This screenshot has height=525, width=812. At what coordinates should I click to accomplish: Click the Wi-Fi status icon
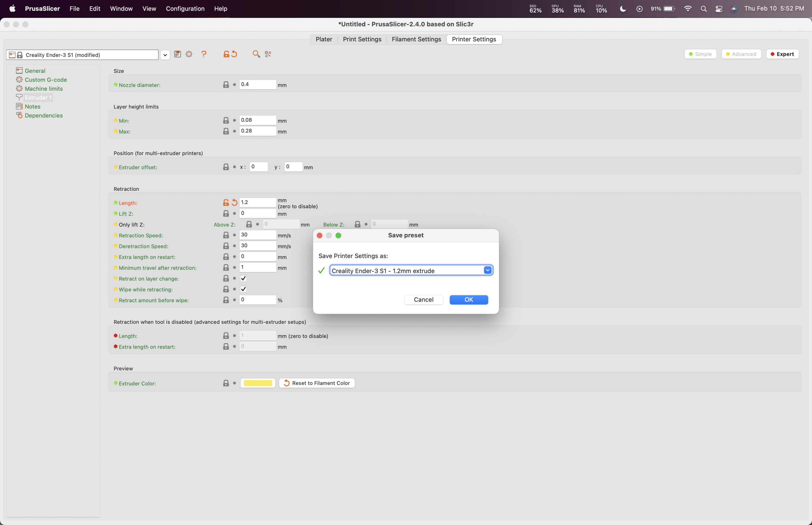[x=688, y=8]
